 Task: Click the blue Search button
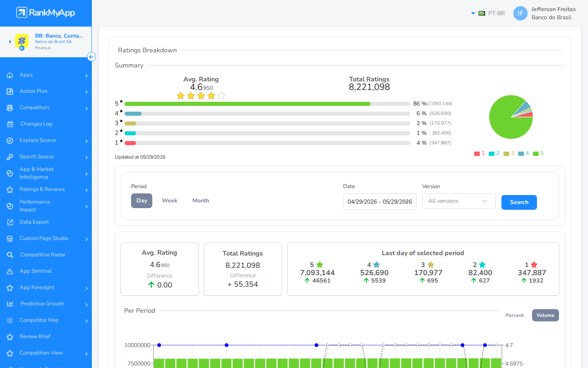519,202
